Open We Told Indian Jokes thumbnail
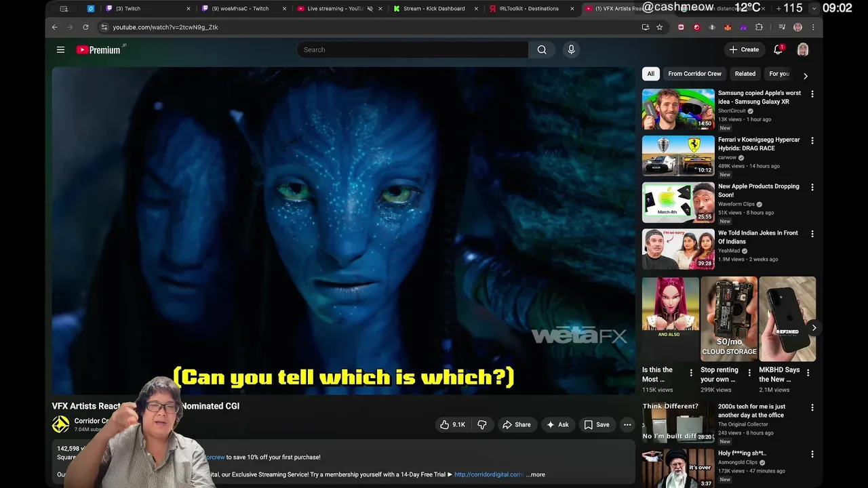This screenshot has height=488, width=868. [x=678, y=249]
